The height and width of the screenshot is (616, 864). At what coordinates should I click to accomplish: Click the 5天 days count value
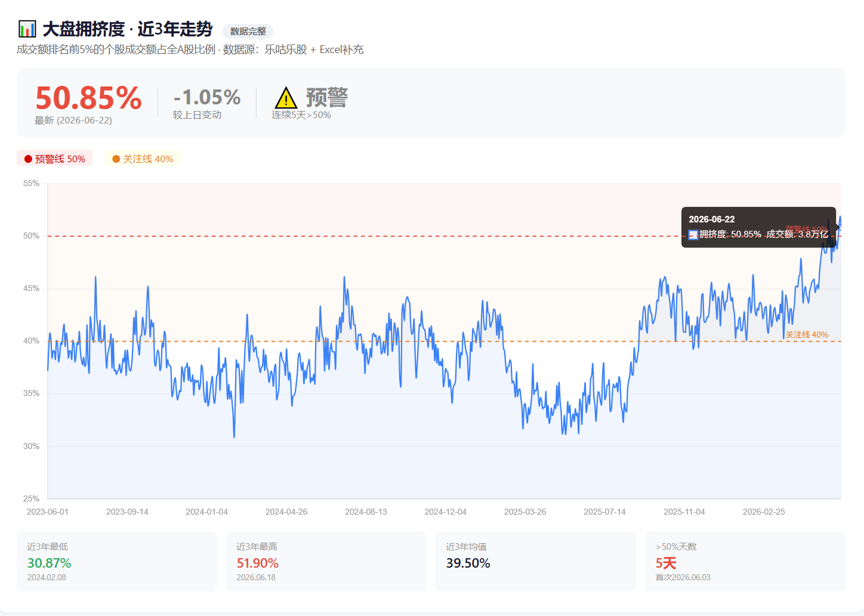(666, 563)
